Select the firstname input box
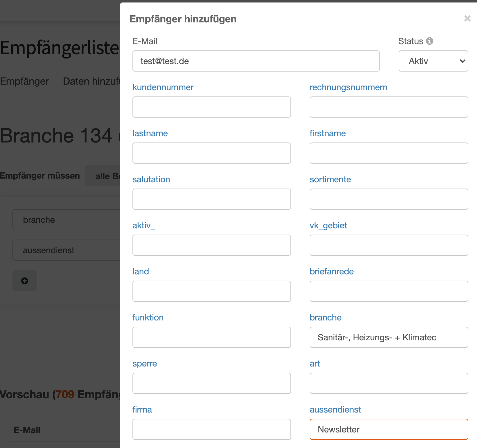The height and width of the screenshot is (448, 477). [389, 153]
